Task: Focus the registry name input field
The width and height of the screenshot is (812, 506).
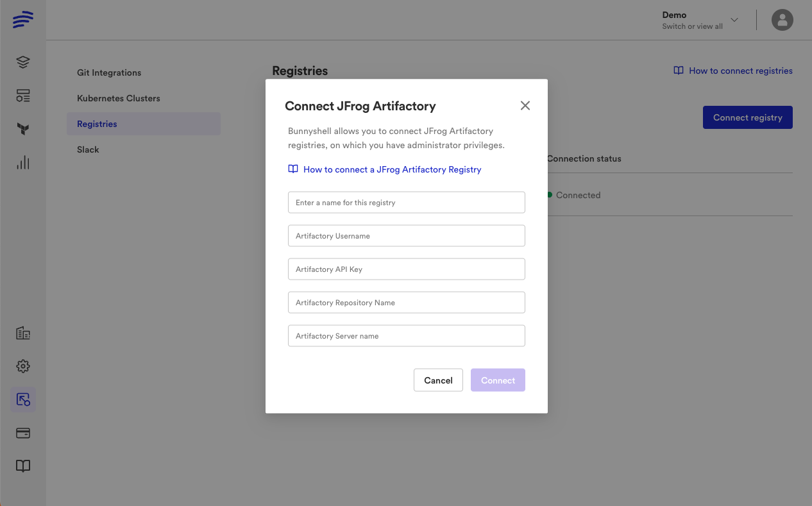Action: click(x=407, y=203)
